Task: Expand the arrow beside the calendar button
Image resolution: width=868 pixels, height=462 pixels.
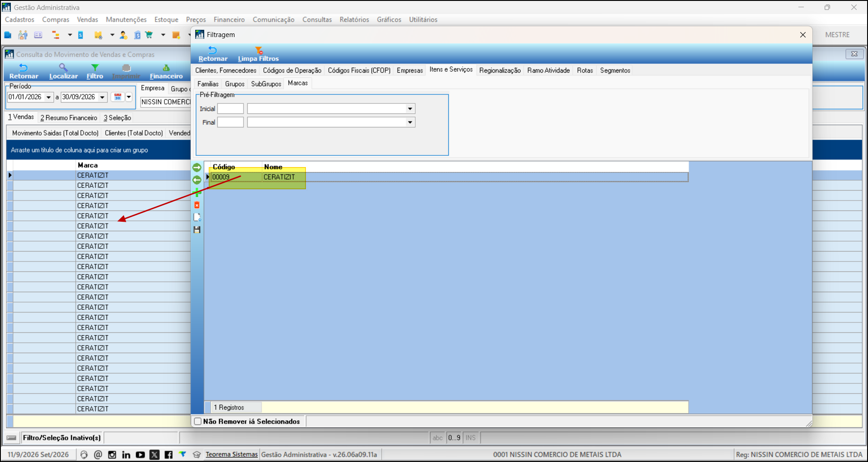Action: click(129, 97)
